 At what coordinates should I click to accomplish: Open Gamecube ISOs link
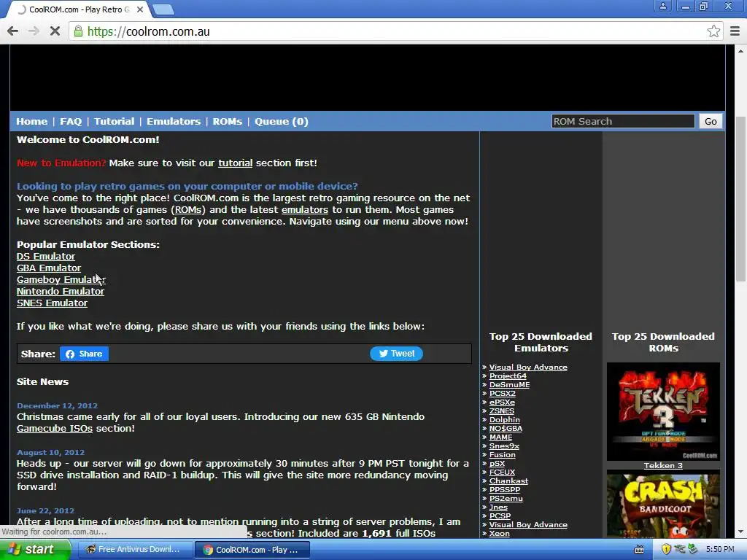pos(54,429)
